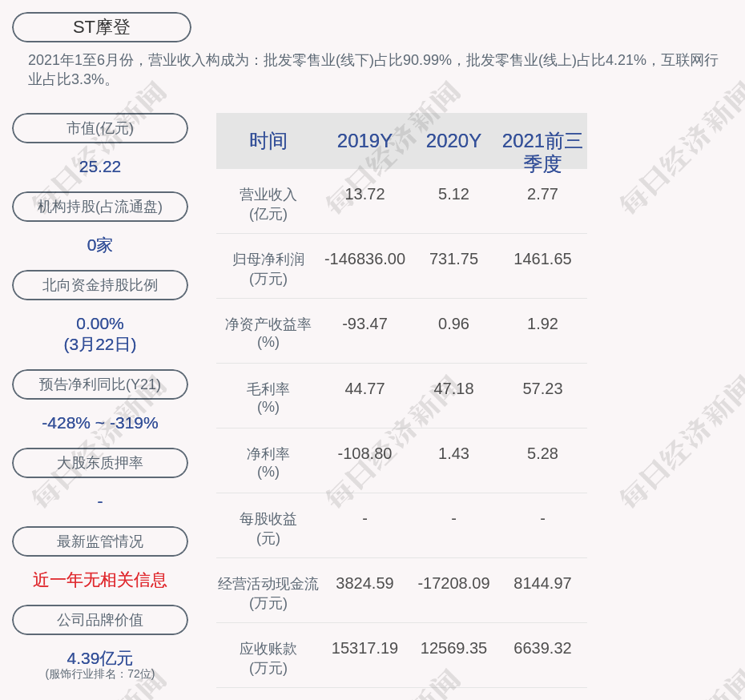Click the 2019Y column header
This screenshot has height=700, width=745.
pos(364,141)
